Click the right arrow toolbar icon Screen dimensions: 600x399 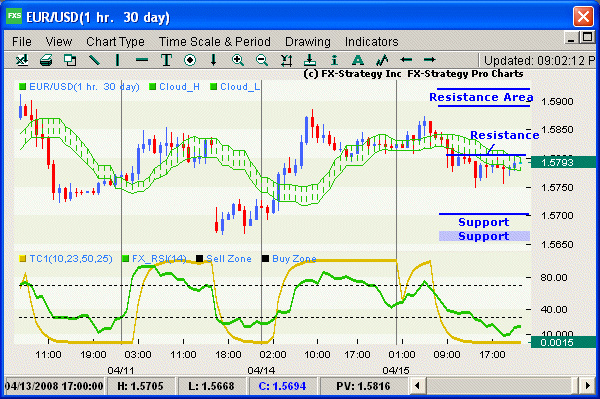[x=430, y=60]
